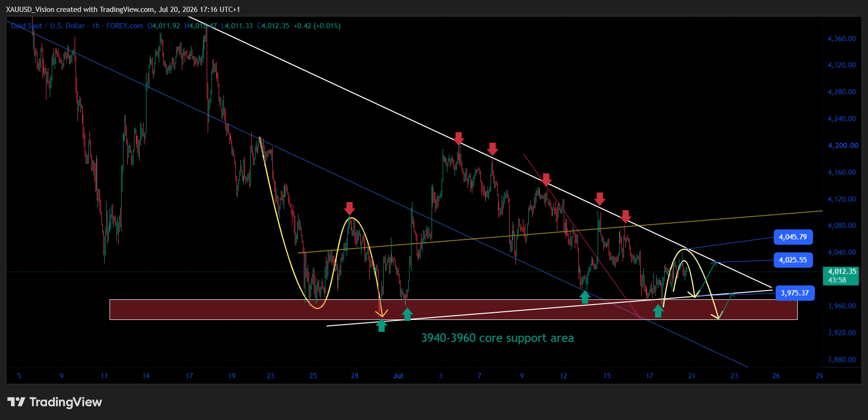Select the low value L4,011.33
The height and width of the screenshot is (420, 868).
tap(237, 26)
